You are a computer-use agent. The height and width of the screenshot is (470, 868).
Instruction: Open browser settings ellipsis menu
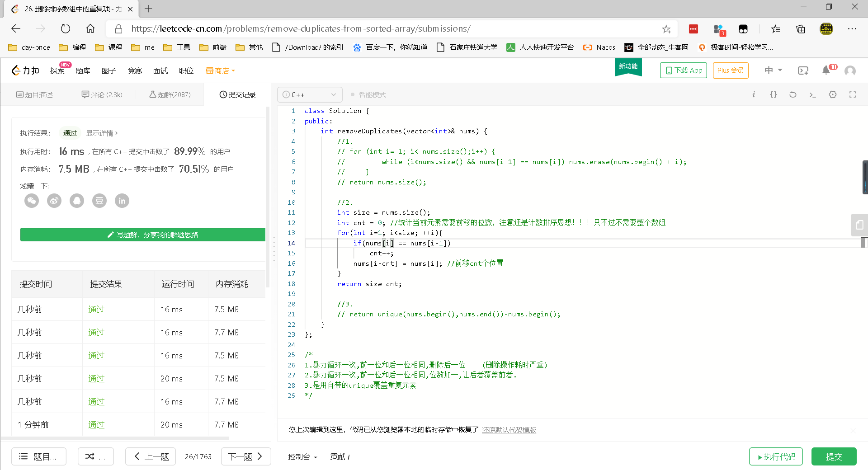pyautogui.click(x=852, y=29)
